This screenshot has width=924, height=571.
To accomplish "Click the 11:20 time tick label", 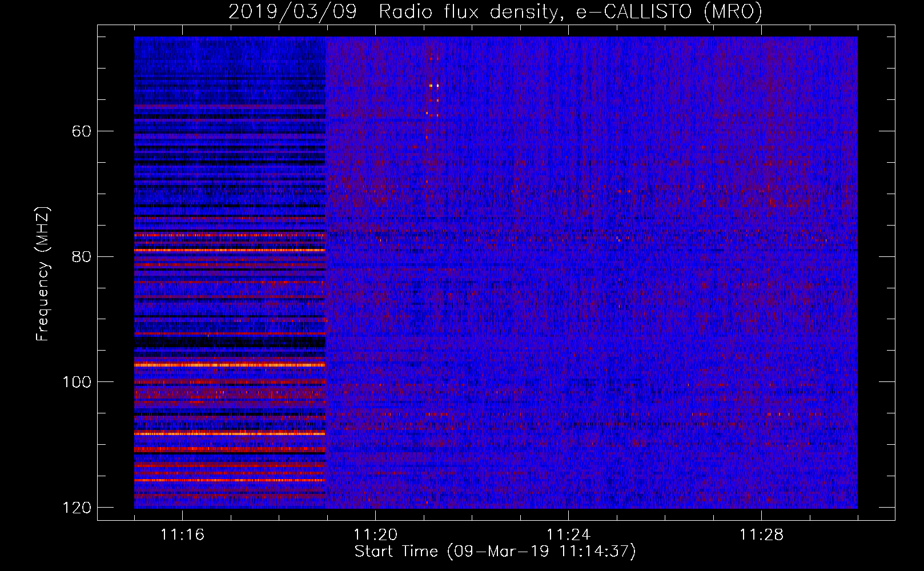I will click(x=375, y=535).
